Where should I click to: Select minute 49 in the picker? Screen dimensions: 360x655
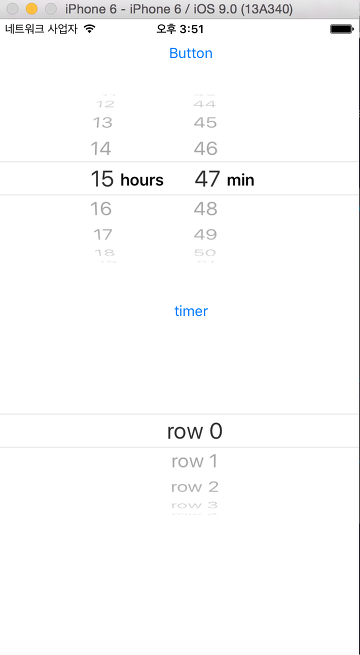point(205,235)
